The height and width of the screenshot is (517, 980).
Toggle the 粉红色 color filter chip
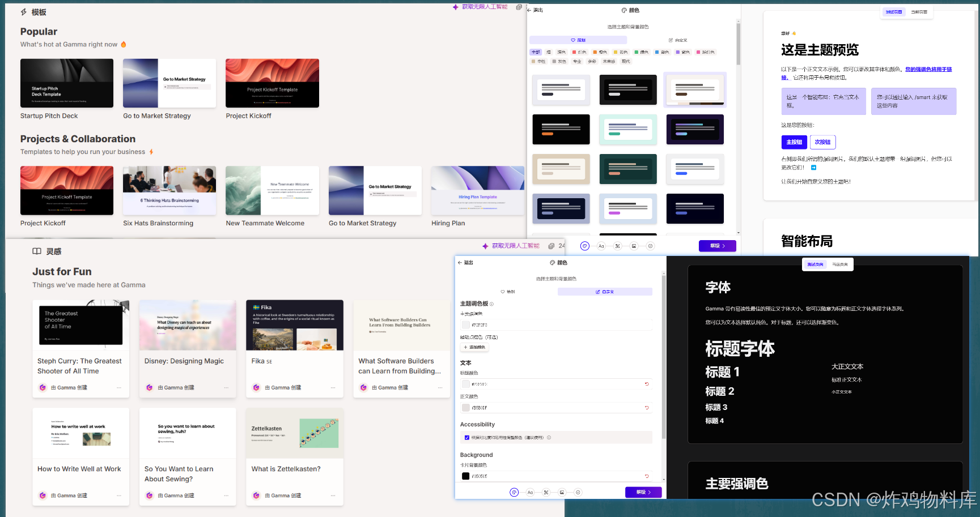pyautogui.click(x=706, y=52)
